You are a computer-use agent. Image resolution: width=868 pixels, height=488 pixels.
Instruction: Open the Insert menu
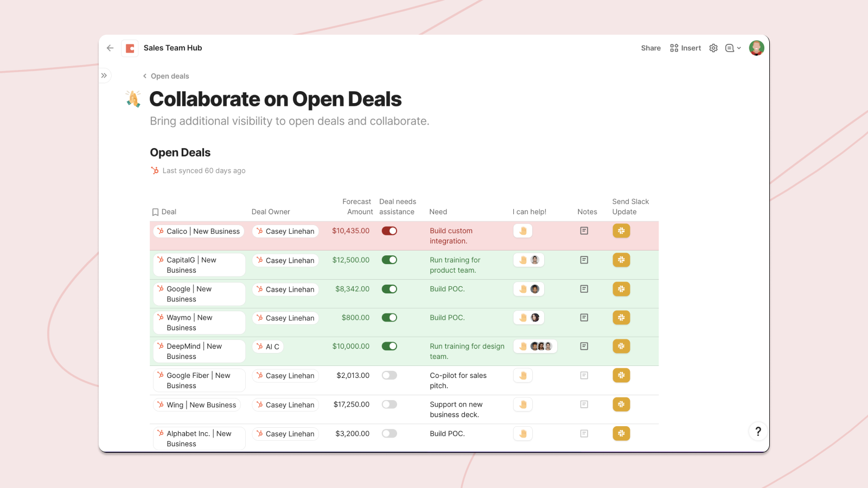pyautogui.click(x=685, y=48)
